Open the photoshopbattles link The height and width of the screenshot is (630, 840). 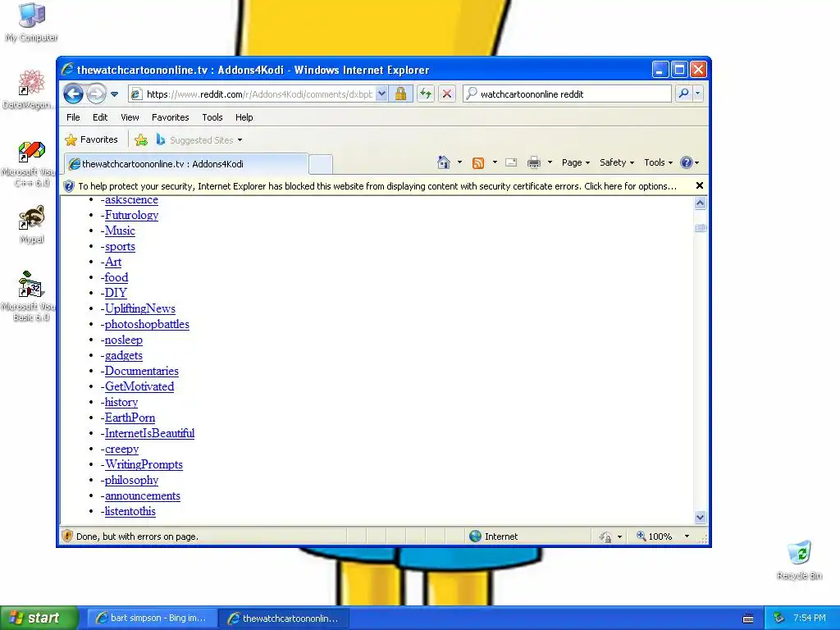tap(147, 324)
